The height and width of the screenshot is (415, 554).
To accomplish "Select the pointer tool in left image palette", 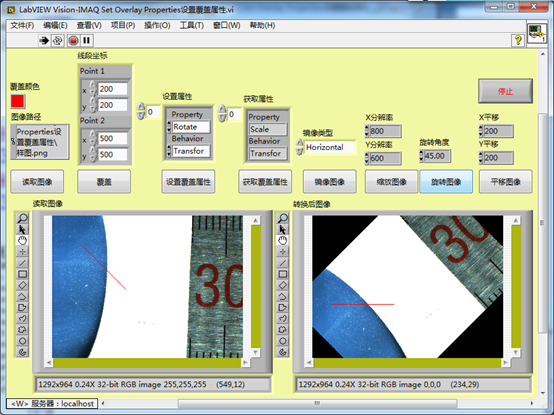I will tap(22, 230).
